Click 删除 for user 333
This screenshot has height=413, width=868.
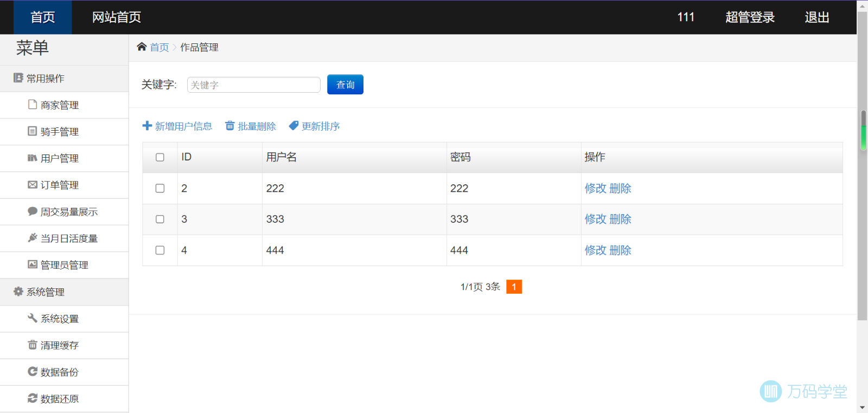pos(621,219)
